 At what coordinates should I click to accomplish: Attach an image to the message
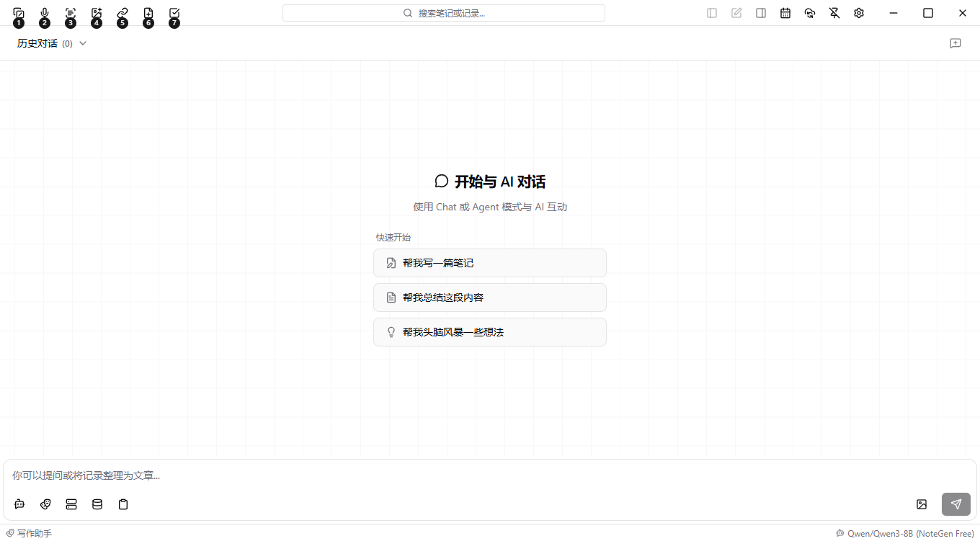click(x=922, y=504)
